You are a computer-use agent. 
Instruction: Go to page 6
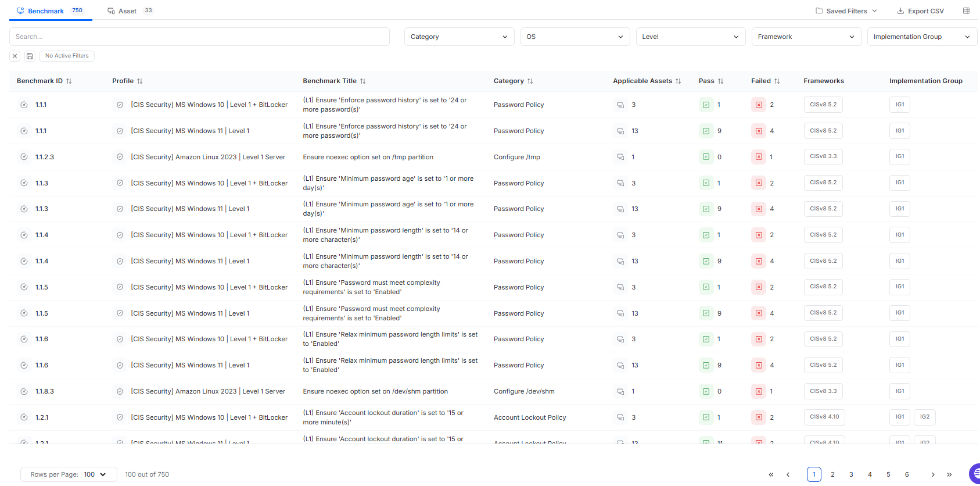tap(907, 474)
